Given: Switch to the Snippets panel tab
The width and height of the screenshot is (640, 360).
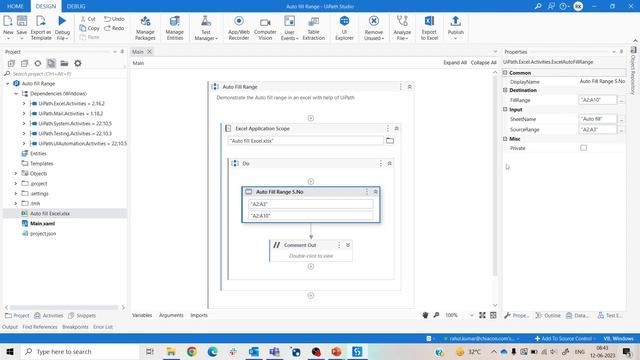Looking at the screenshot, I should coord(82,316).
